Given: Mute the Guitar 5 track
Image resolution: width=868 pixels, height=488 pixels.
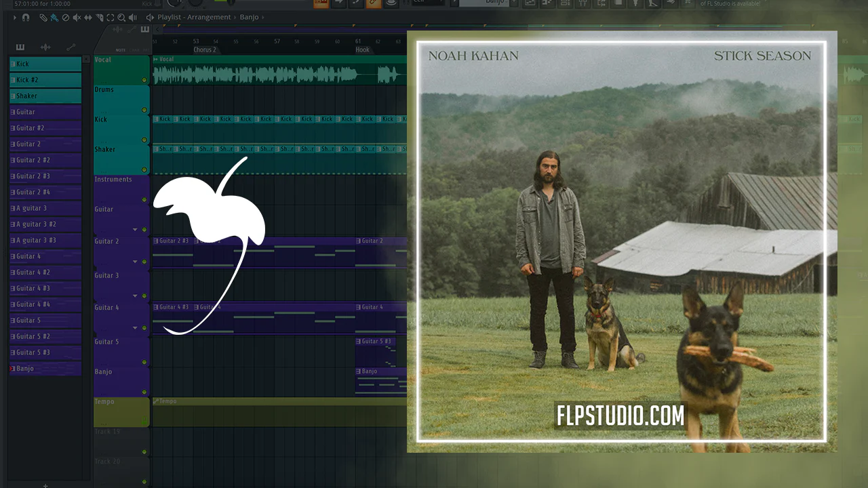Looking at the screenshot, I should click(x=144, y=362).
